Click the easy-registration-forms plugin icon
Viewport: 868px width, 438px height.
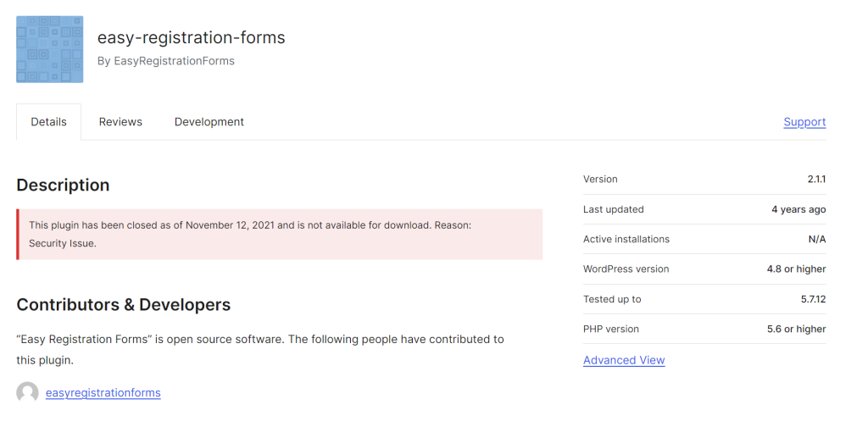click(49, 49)
